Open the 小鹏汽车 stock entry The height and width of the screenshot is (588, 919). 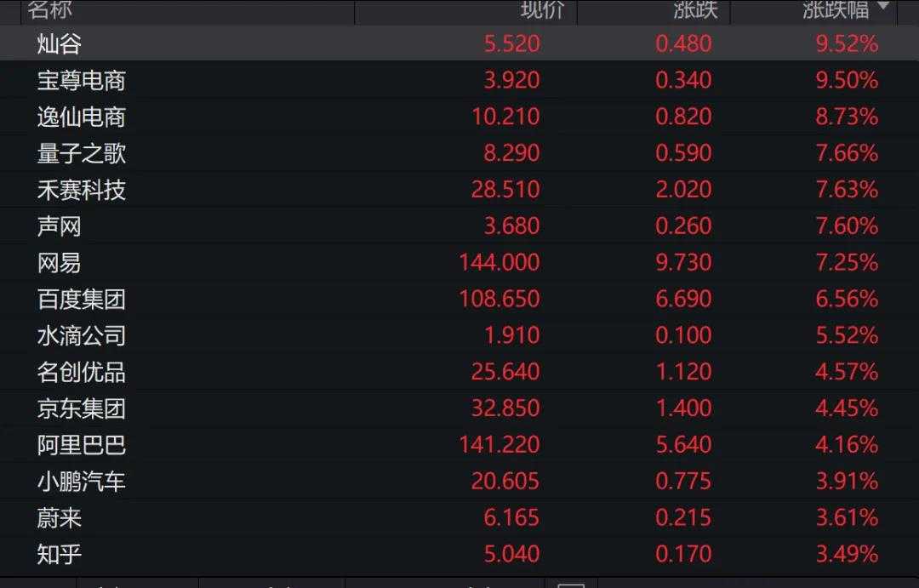pos(82,482)
